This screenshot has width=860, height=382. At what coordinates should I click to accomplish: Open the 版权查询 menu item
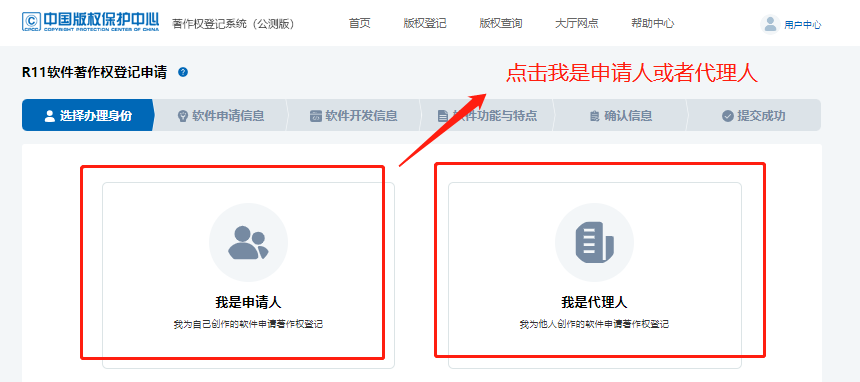(501, 24)
